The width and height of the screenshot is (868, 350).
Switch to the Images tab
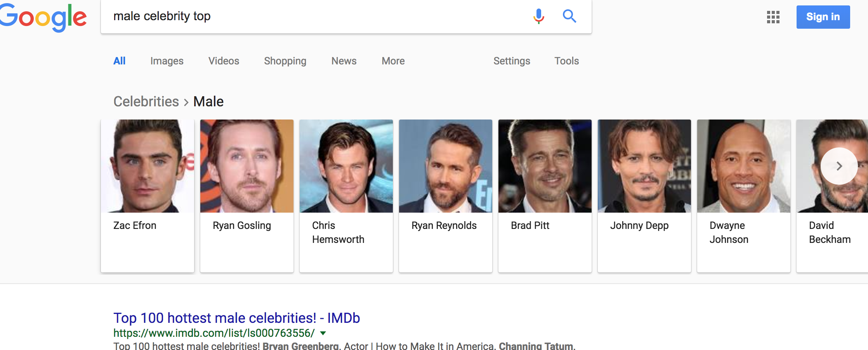pyautogui.click(x=167, y=61)
